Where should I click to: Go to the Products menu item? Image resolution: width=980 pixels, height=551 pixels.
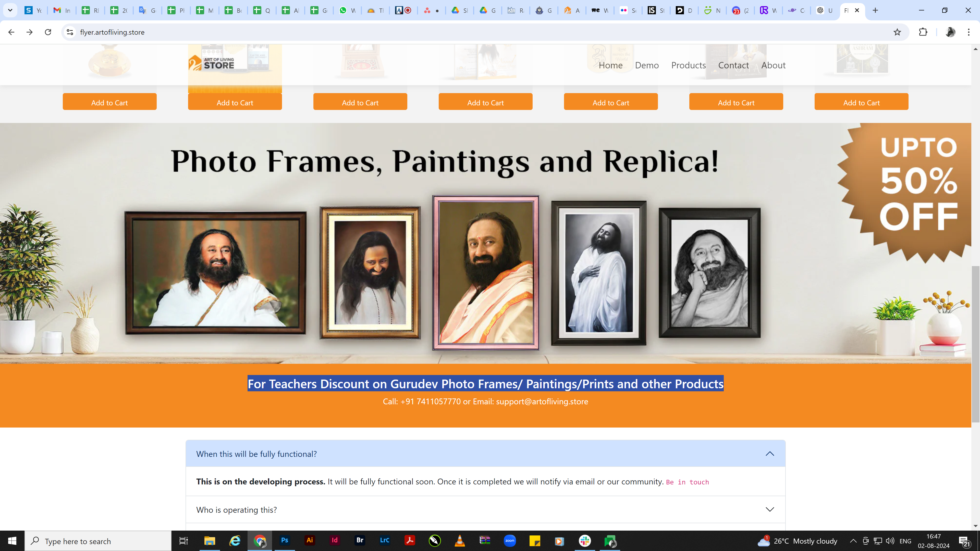[688, 65]
